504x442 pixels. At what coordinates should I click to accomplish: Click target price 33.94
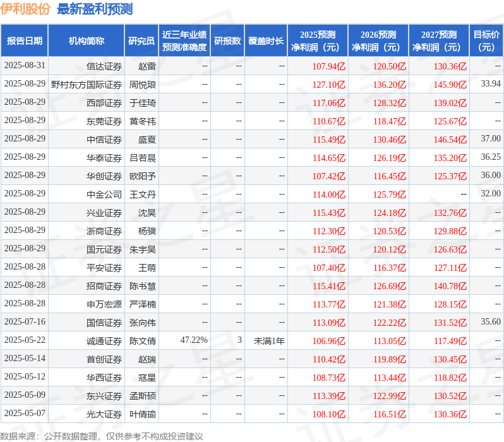[x=491, y=84]
